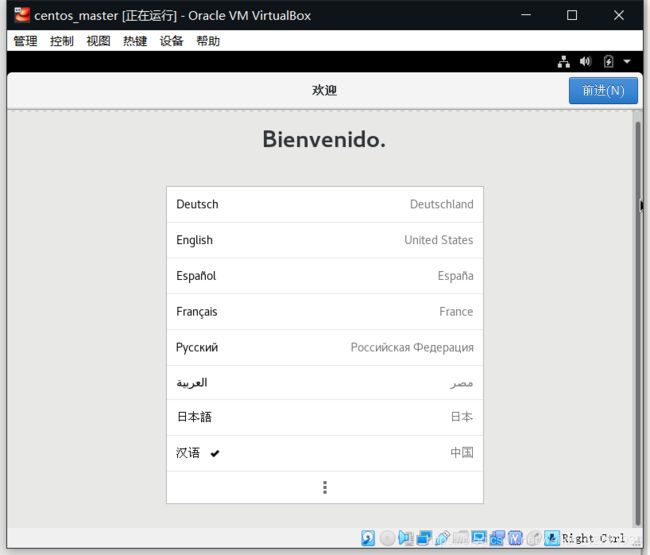This screenshot has height=555, width=650.
Task: Click the VirtualBox window title icon
Action: 22,15
